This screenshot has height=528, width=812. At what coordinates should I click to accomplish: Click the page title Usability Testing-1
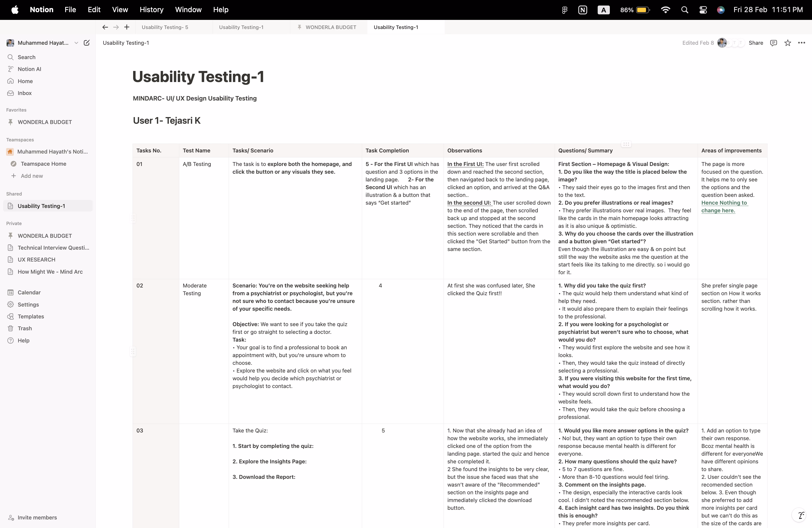pyautogui.click(x=198, y=76)
